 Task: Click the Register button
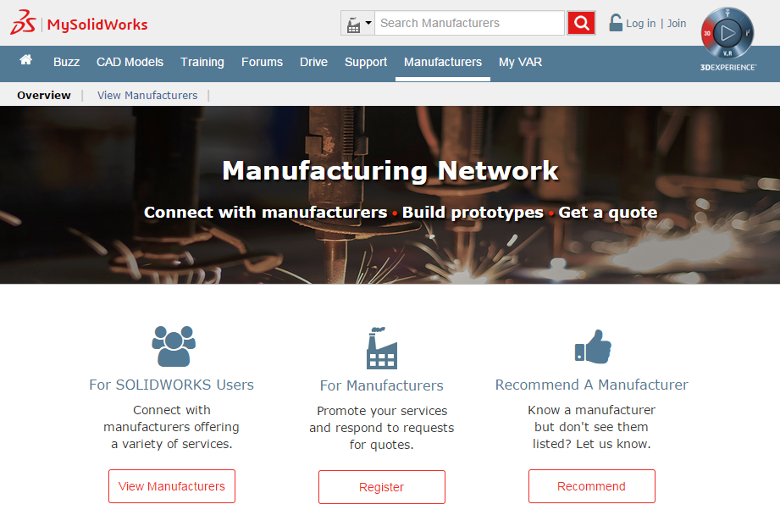tap(382, 487)
